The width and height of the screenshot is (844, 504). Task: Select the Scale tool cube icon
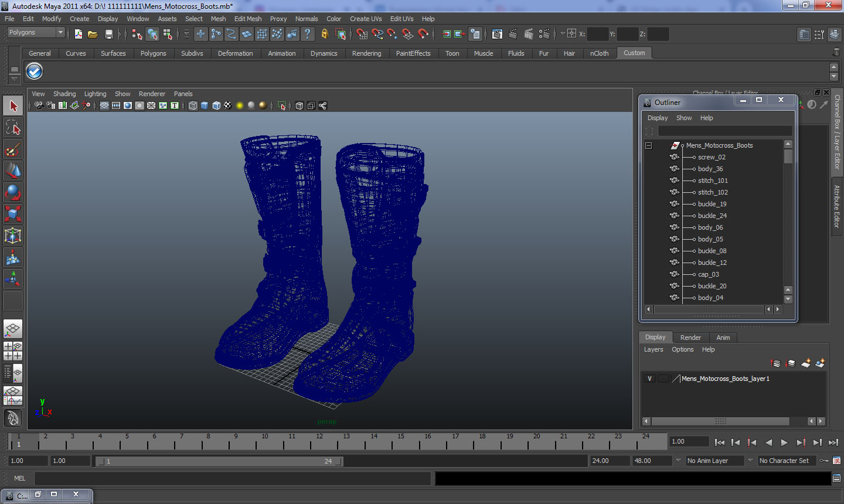pos(13,214)
